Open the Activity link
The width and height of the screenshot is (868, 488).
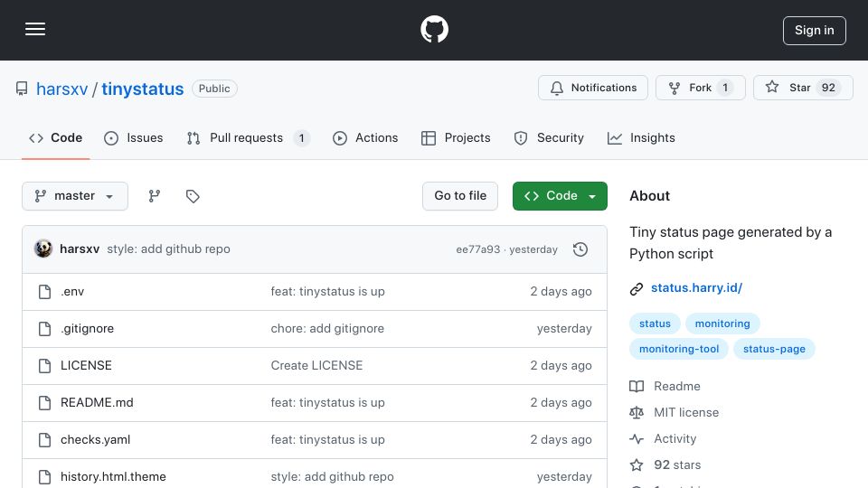tap(663, 439)
